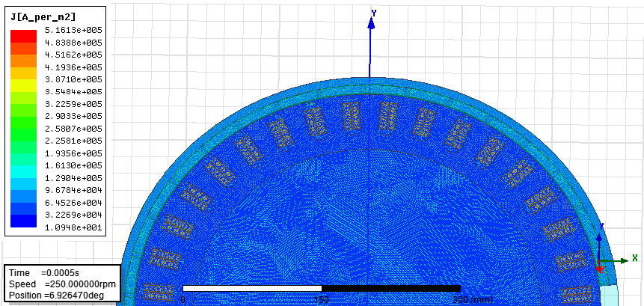Screen dimensions: 644x306
Task: Click legend value 1.2904e+005
Action: [74, 178]
